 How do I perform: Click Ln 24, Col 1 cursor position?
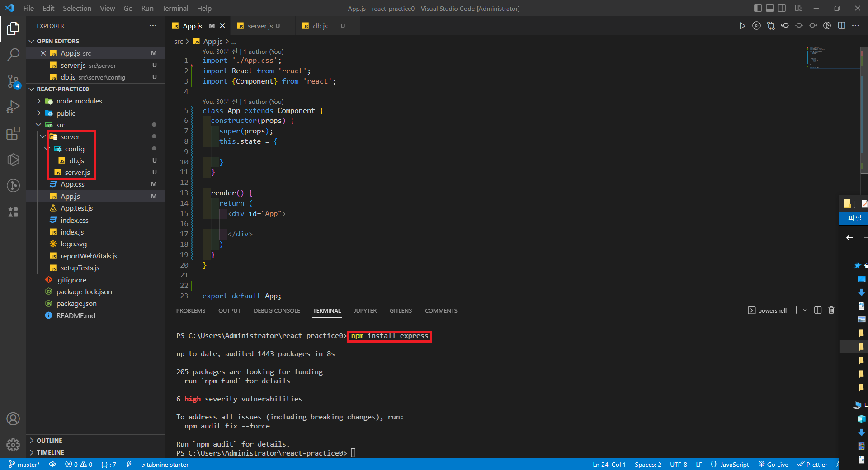pyautogui.click(x=609, y=465)
